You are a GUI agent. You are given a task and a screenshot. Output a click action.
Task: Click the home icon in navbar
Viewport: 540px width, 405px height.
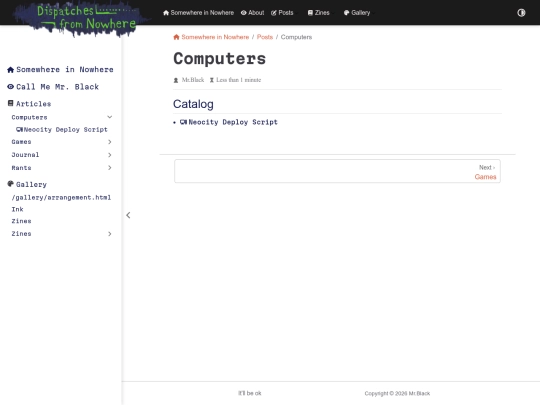tap(166, 13)
